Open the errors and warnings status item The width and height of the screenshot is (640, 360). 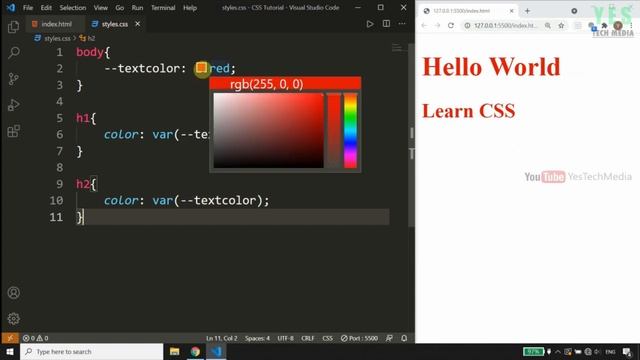click(36, 338)
